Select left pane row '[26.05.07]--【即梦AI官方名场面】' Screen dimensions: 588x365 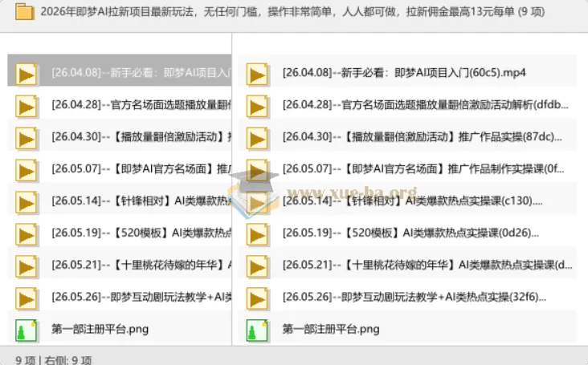click(119, 167)
